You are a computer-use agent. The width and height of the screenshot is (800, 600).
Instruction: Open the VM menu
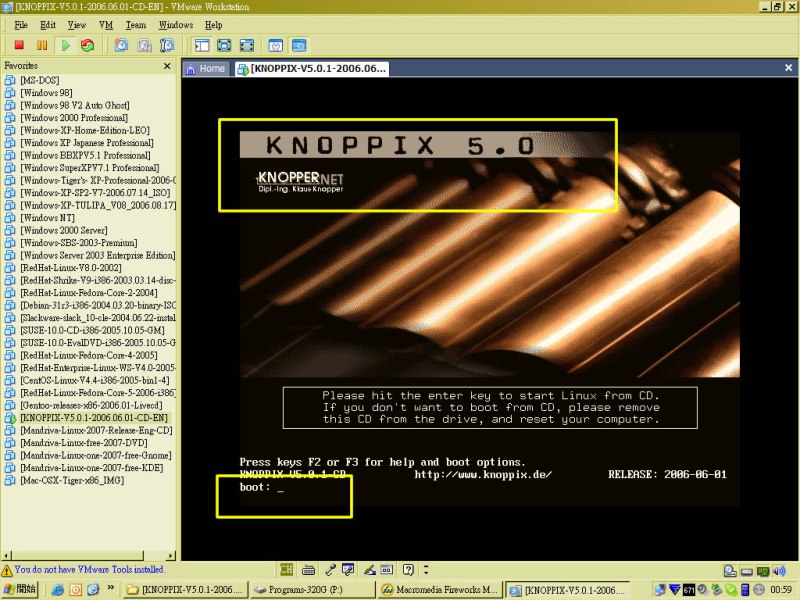click(106, 25)
